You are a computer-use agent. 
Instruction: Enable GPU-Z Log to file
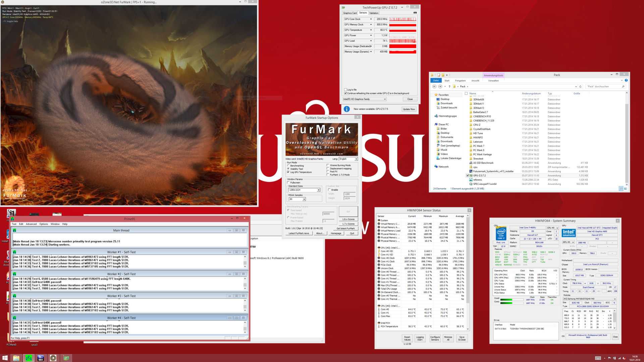[345, 89]
